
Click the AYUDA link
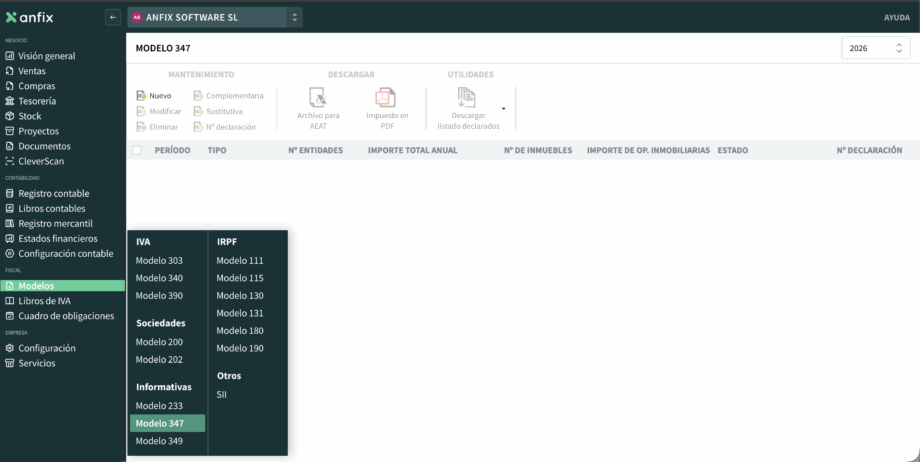click(896, 18)
